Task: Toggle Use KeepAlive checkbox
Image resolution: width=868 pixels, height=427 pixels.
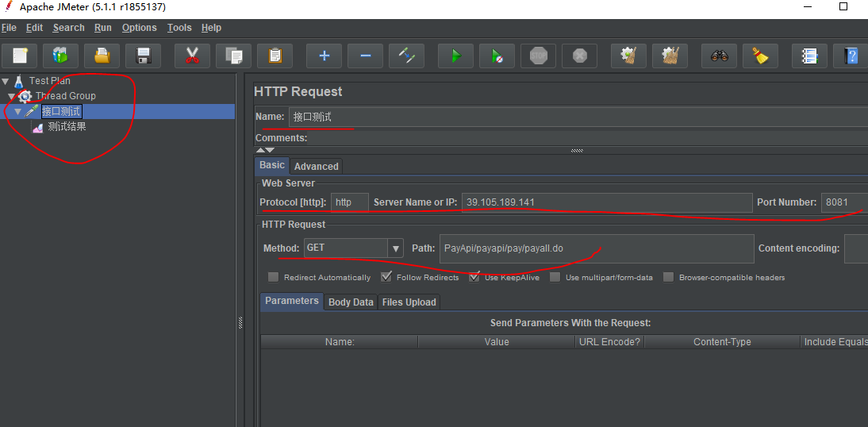Action: (x=474, y=277)
